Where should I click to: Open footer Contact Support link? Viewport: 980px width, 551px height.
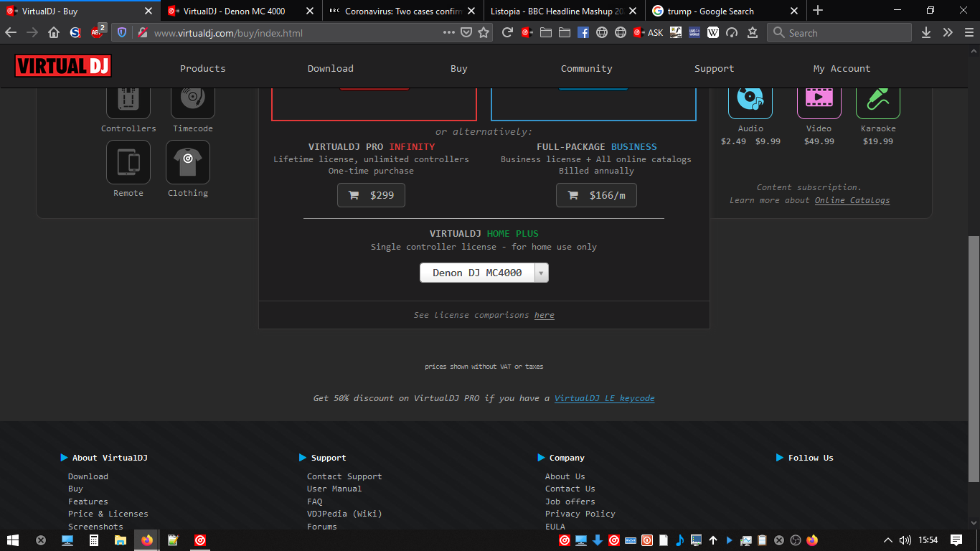[x=344, y=476]
